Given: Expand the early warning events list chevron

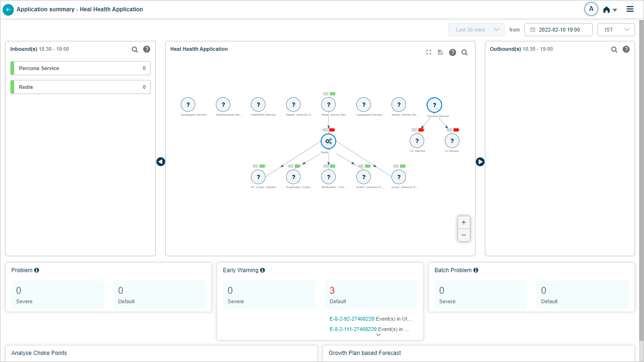Looking at the screenshot, I should tap(378, 335).
